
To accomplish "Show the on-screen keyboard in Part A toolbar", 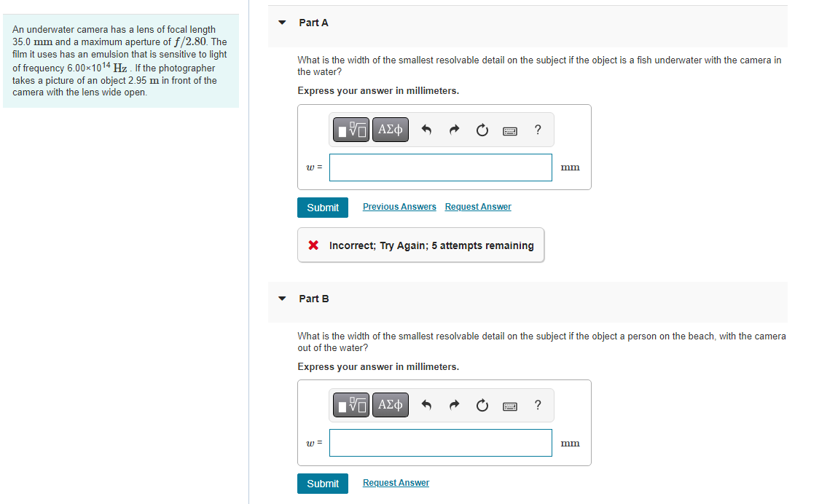I will (510, 130).
